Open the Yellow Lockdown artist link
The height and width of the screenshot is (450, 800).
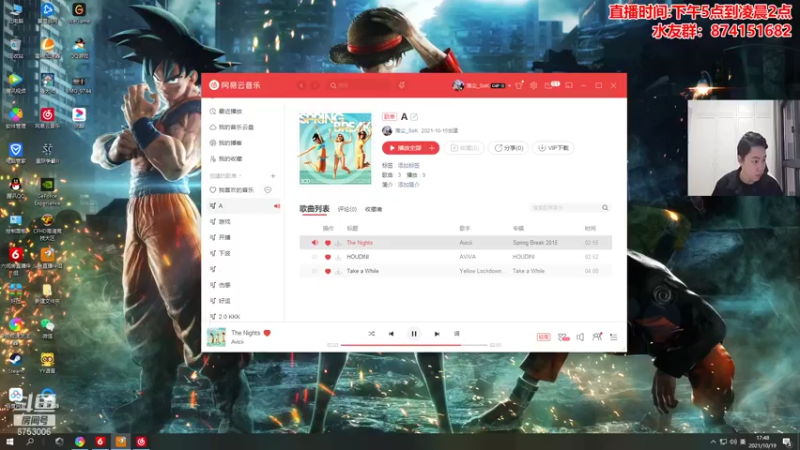[x=482, y=271]
